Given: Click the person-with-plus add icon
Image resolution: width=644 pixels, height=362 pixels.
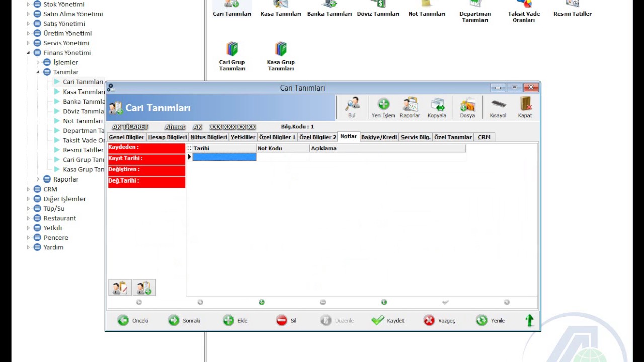Looking at the screenshot, I should (144, 287).
